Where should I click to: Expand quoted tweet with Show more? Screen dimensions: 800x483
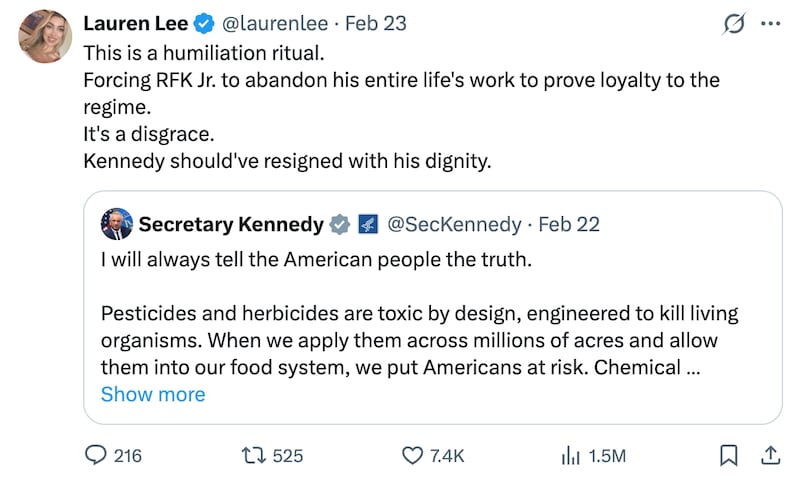[153, 394]
